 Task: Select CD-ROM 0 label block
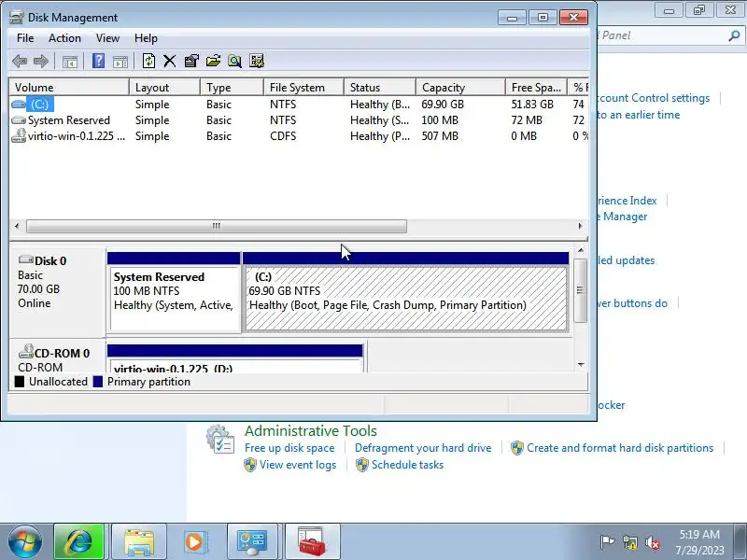click(57, 357)
